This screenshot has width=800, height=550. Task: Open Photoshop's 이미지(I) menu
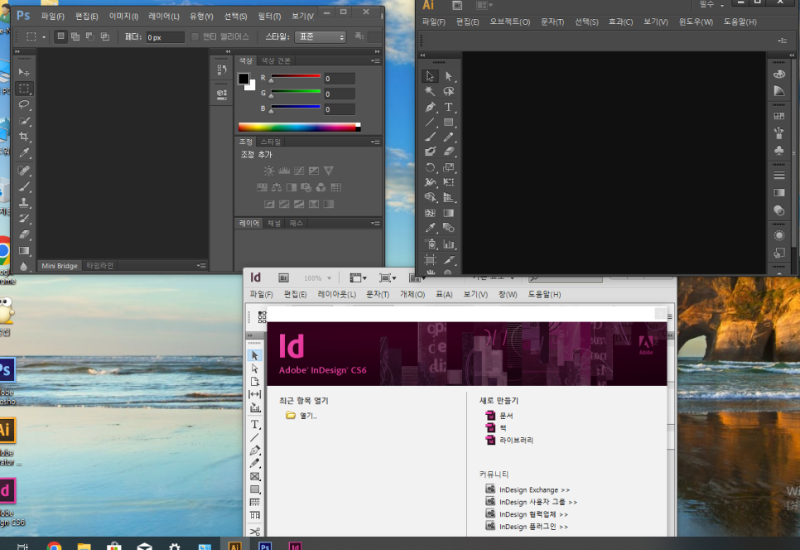pos(123,16)
